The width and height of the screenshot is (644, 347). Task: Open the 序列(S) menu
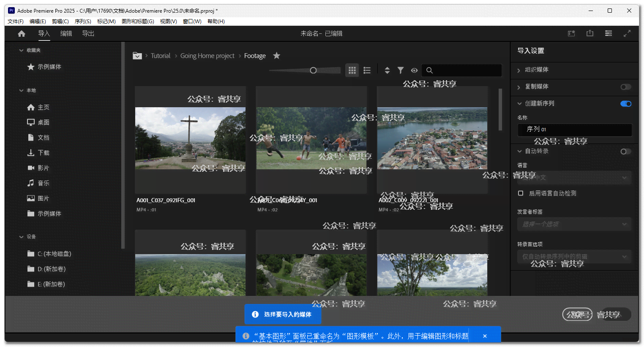point(83,22)
